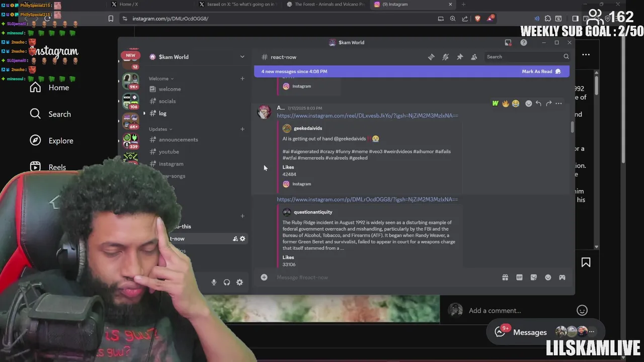Open Add Reaction smiley on the message
This screenshot has height=362, width=644.
point(528,104)
